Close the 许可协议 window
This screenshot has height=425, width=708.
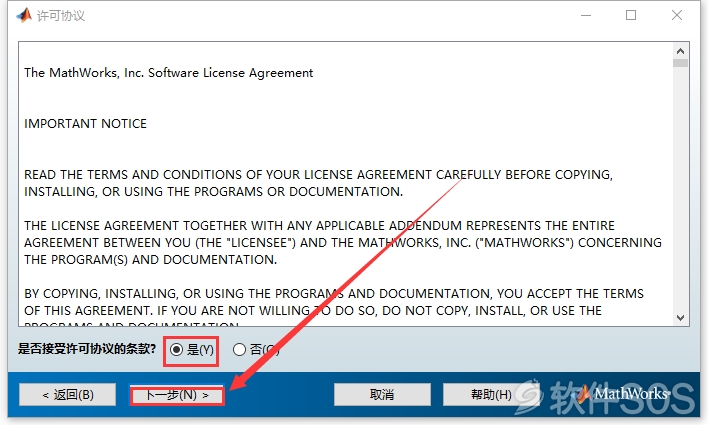pyautogui.click(x=676, y=15)
